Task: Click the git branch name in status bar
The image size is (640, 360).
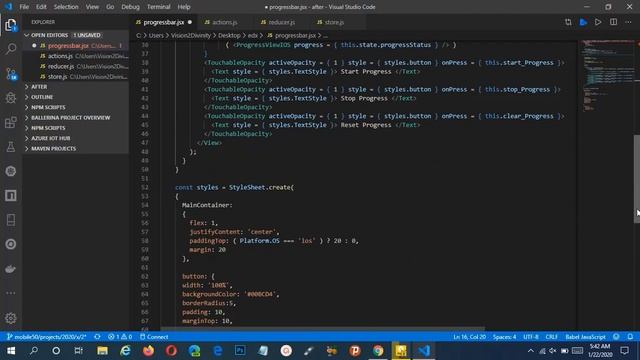Action: 47,337
